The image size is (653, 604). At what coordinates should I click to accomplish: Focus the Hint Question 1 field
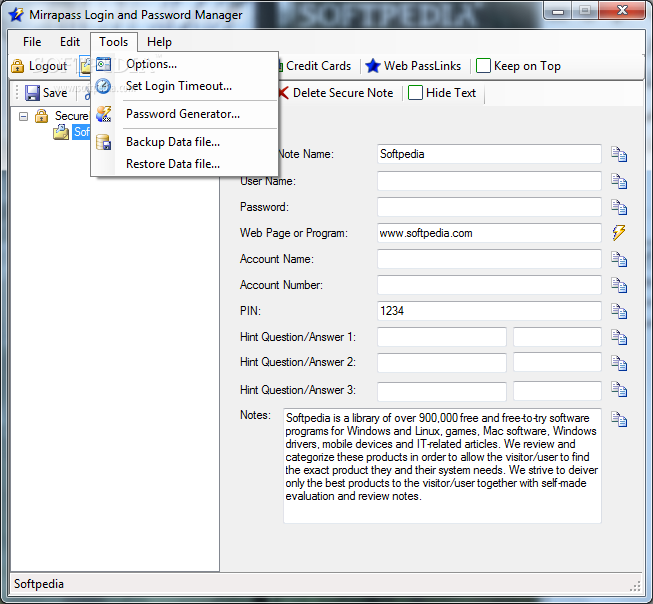pyautogui.click(x=442, y=337)
